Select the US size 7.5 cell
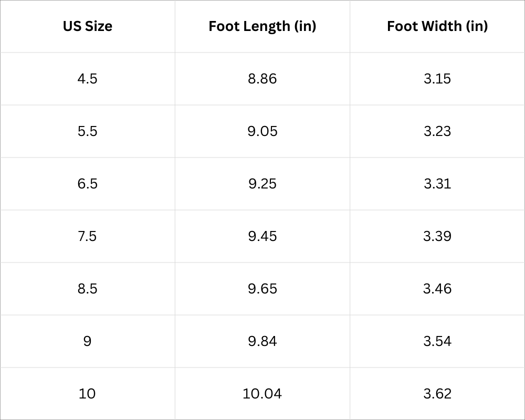This screenshot has width=525, height=420. [87, 236]
